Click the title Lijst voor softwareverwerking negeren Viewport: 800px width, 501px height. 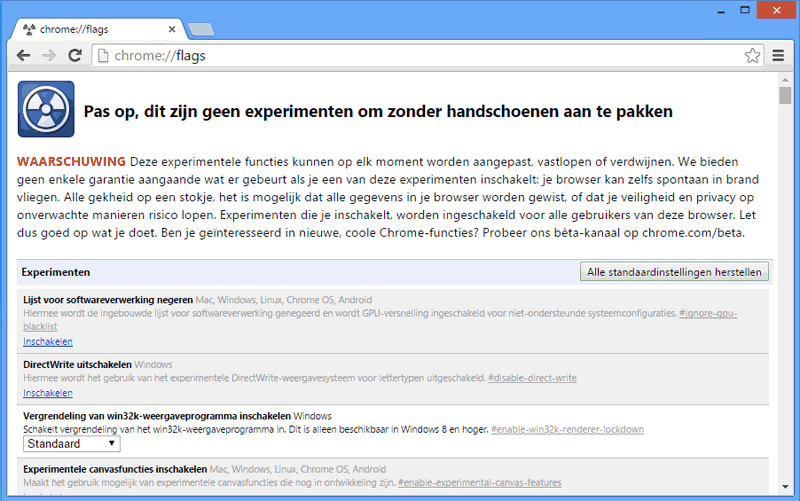point(108,300)
